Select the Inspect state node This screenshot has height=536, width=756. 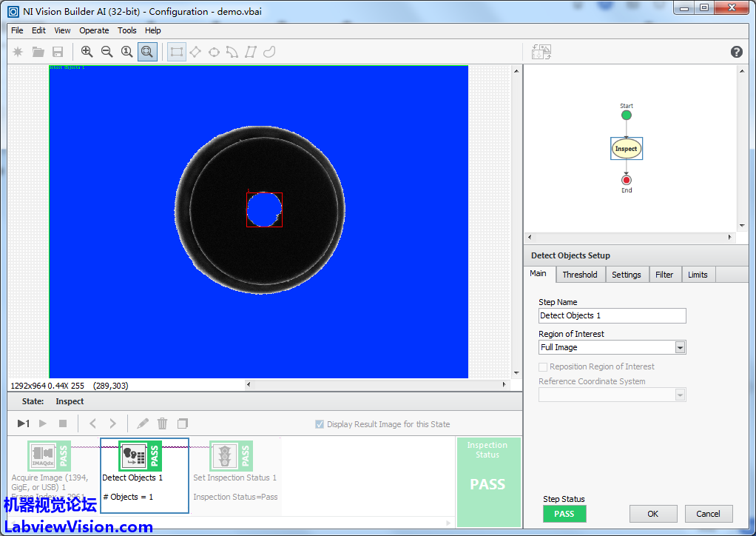tap(627, 149)
